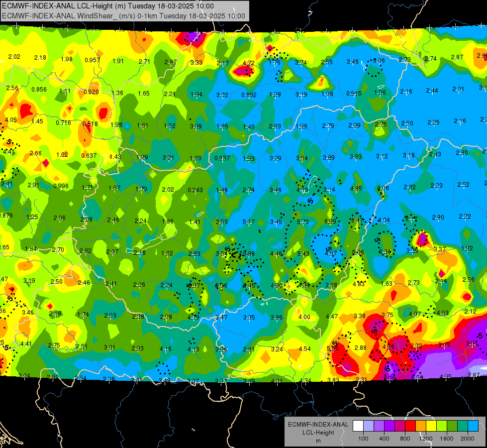The width and height of the screenshot is (487, 448).
Task: Click the wind shear value 2.71
Action: pos(144,62)
